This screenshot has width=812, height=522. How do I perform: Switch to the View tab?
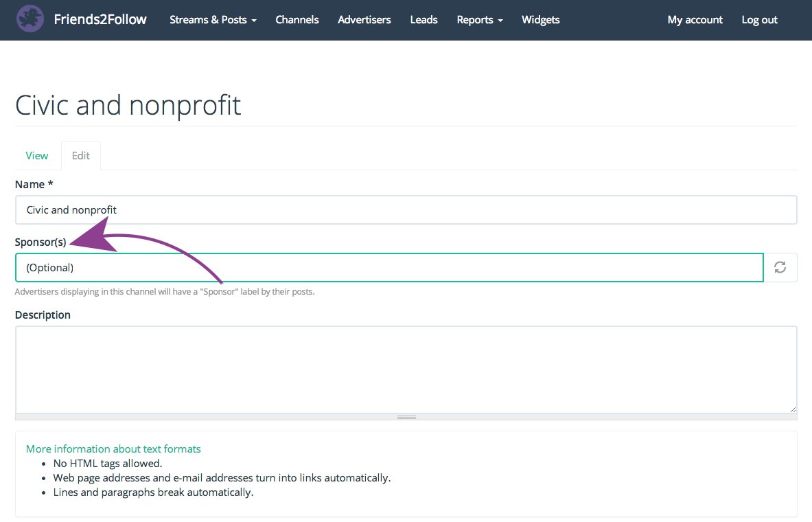(37, 155)
